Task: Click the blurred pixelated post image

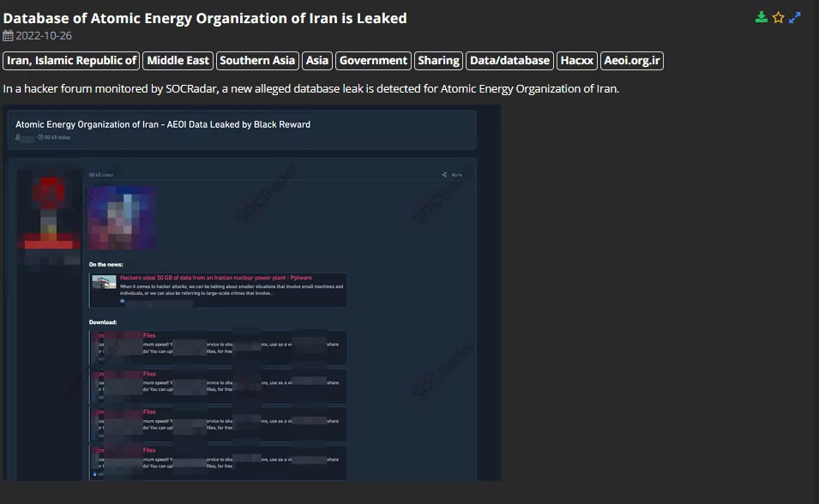Action: pyautogui.click(x=122, y=217)
